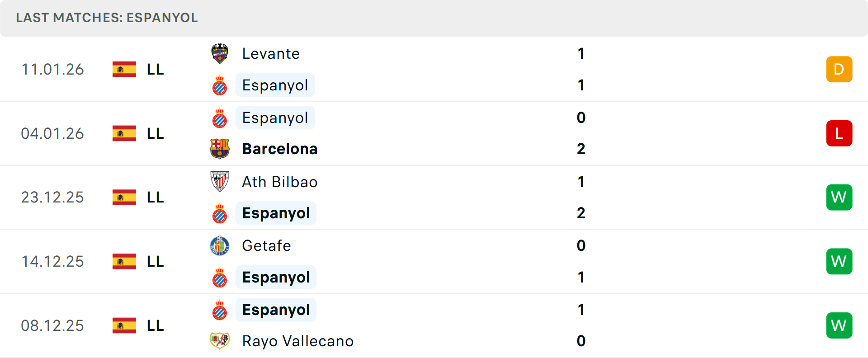
Task: Click the red L loss badge
Action: point(839,133)
